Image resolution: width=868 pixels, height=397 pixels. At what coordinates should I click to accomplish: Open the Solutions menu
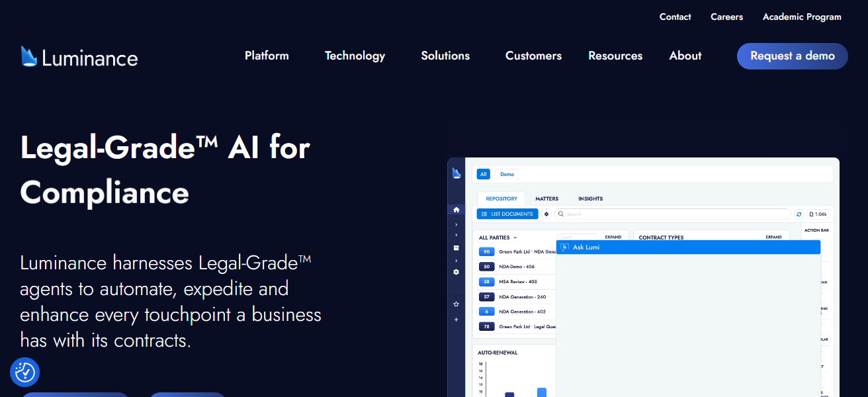pos(445,56)
